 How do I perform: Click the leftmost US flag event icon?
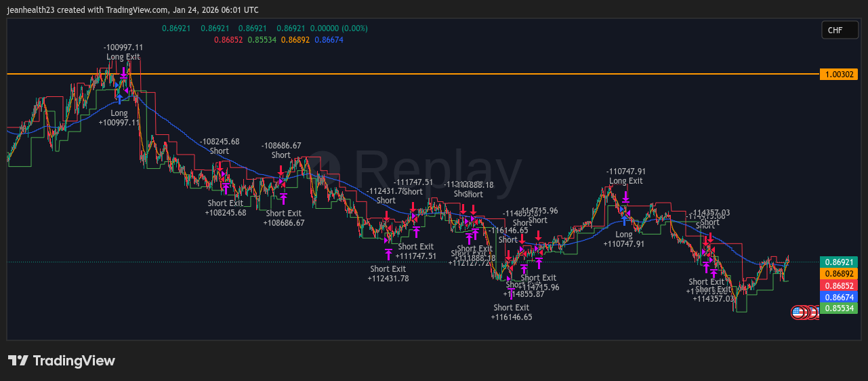pyautogui.click(x=798, y=313)
